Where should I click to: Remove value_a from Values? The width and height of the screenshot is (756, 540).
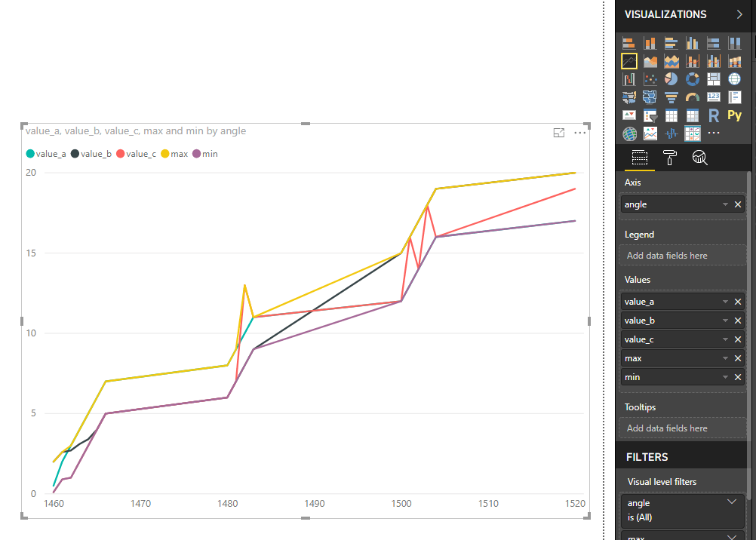coord(738,302)
